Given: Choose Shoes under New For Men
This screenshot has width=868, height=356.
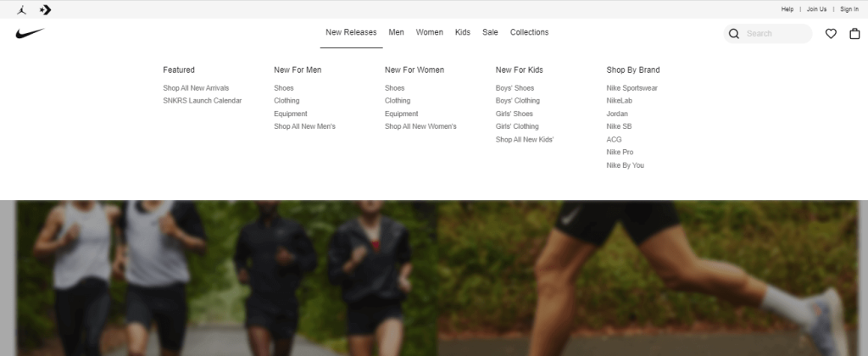Looking at the screenshot, I should click(284, 88).
